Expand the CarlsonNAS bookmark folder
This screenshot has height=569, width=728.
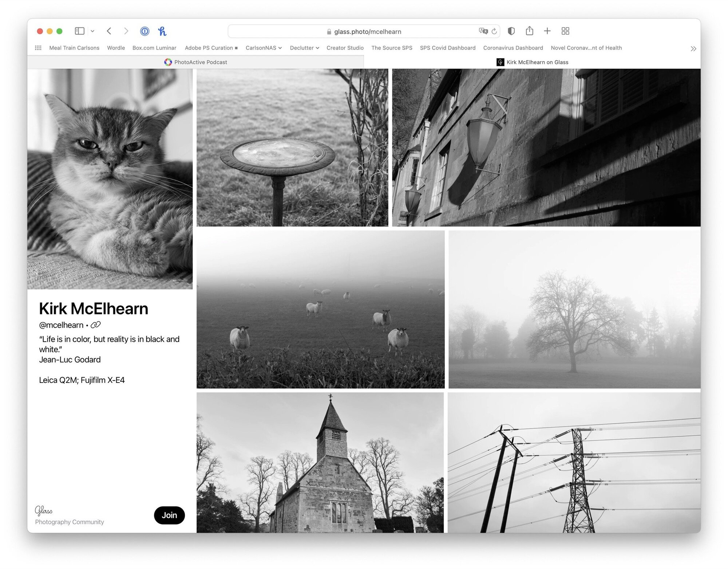click(264, 48)
